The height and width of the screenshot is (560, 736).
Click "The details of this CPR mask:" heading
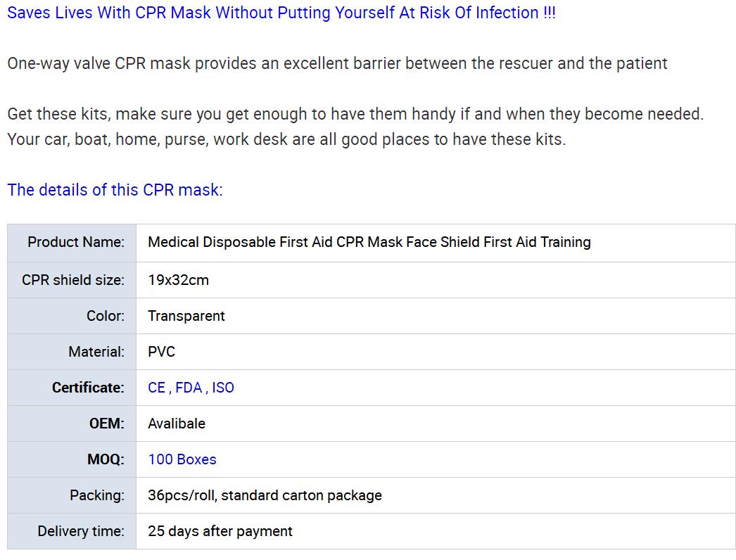[x=115, y=190]
